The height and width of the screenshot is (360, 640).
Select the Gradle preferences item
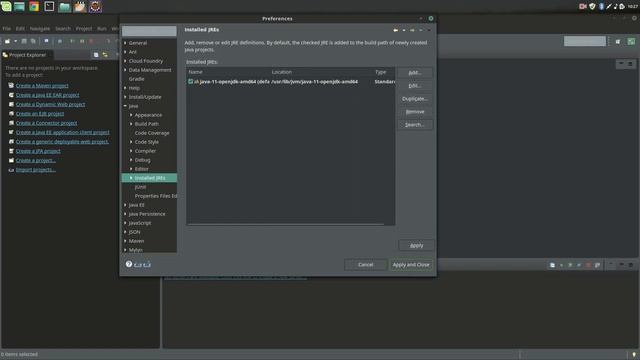pyautogui.click(x=136, y=79)
